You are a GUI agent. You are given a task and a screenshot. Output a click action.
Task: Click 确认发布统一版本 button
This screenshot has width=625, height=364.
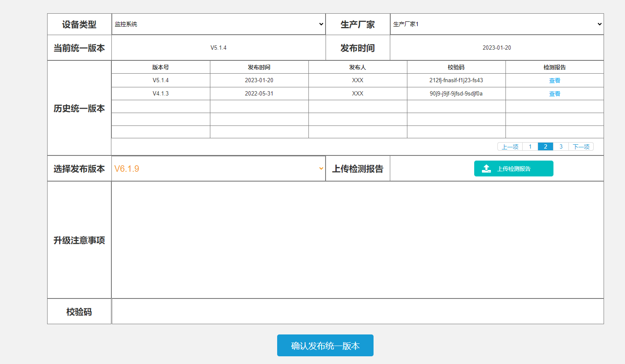pos(325,346)
